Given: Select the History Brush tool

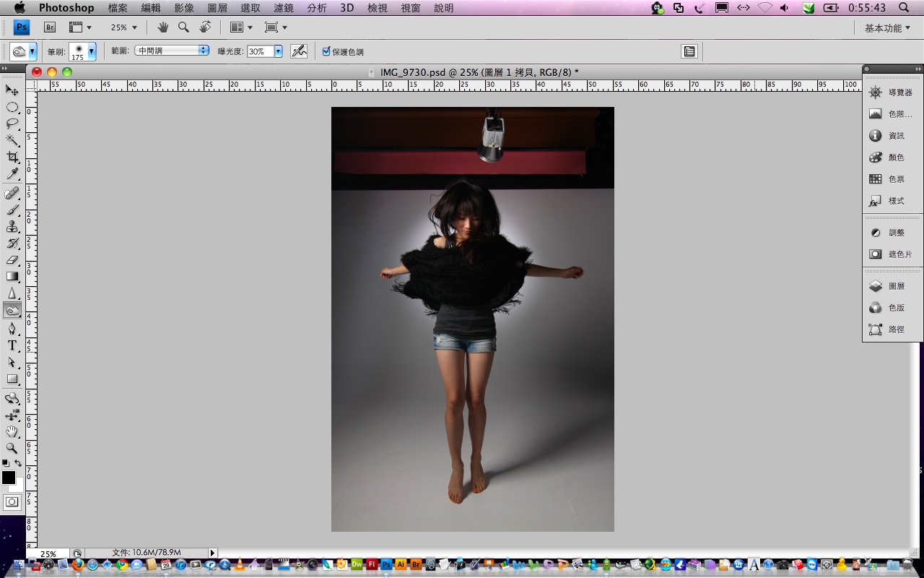Looking at the screenshot, I should click(x=12, y=243).
